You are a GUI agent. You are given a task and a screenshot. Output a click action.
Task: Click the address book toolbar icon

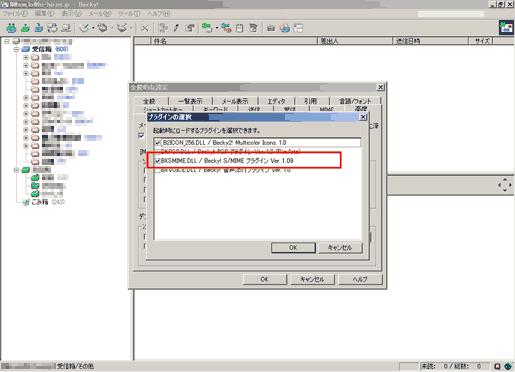pos(253,28)
